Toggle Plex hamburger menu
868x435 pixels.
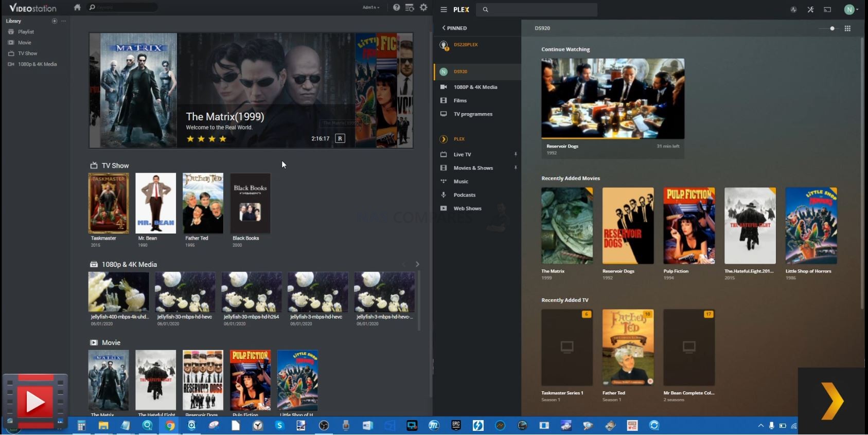(x=444, y=9)
